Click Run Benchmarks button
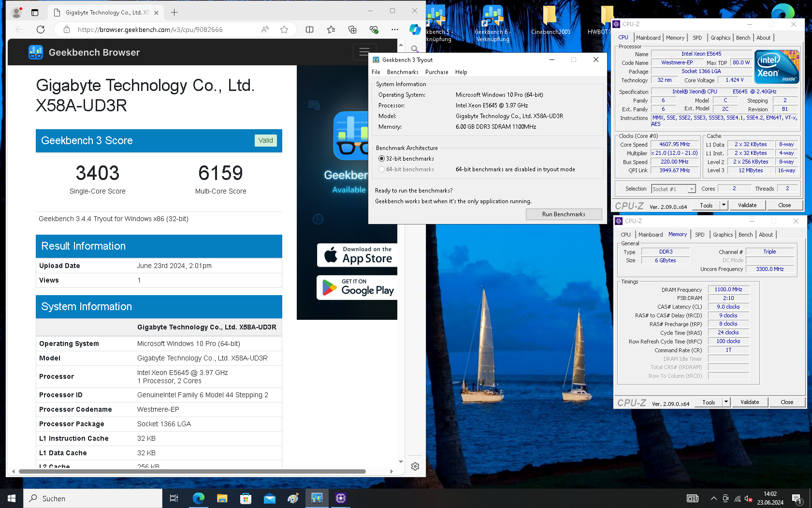 pyautogui.click(x=564, y=214)
